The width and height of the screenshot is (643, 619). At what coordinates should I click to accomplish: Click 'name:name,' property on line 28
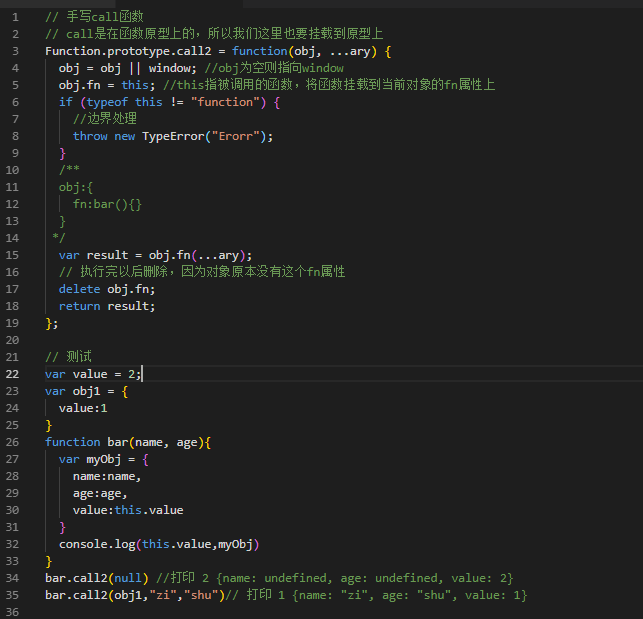pos(107,476)
